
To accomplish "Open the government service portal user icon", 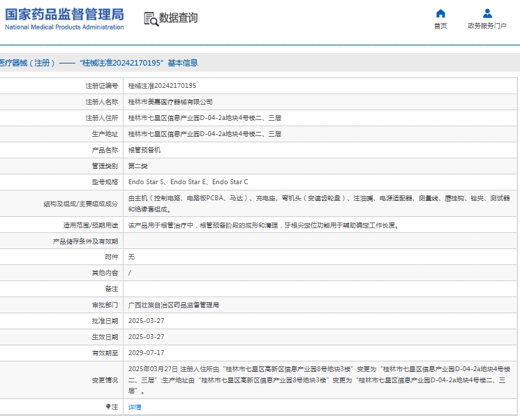I will (487, 13).
